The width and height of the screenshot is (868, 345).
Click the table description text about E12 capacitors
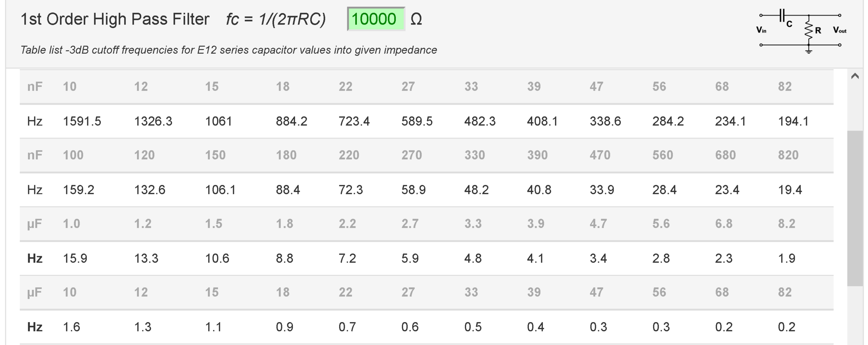click(x=228, y=50)
